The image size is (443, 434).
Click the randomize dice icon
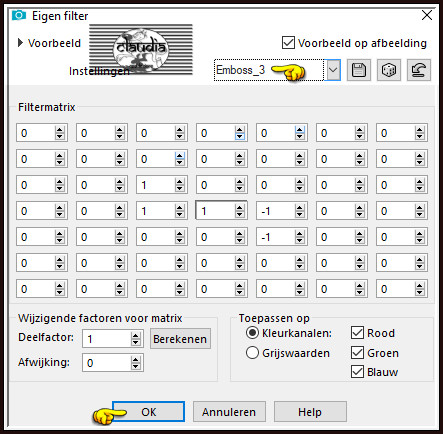point(389,70)
